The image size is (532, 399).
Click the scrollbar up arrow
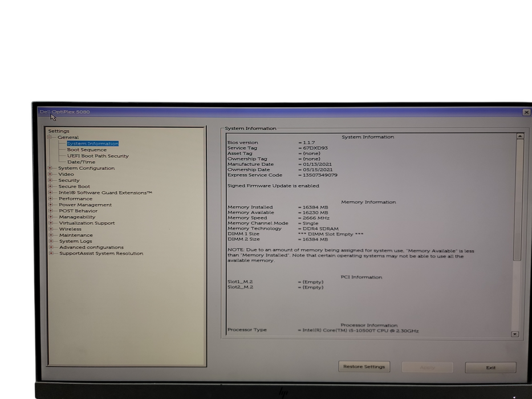[x=519, y=136]
